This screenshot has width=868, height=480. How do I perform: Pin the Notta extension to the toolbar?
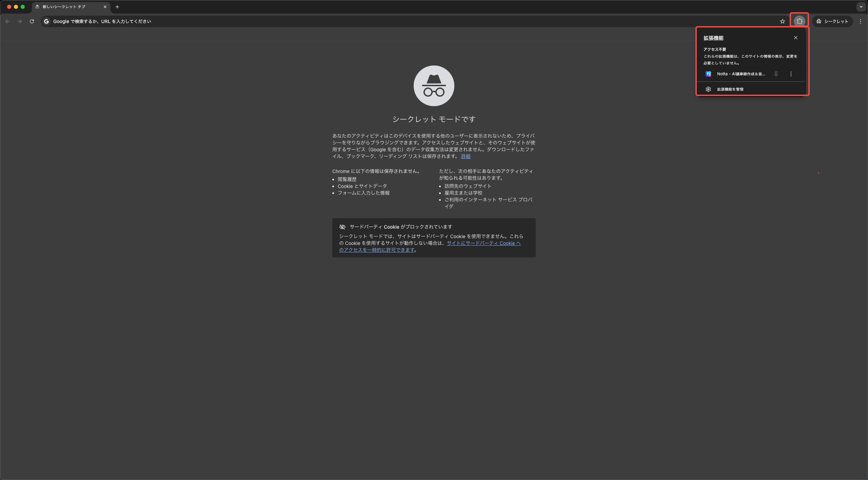(776, 74)
